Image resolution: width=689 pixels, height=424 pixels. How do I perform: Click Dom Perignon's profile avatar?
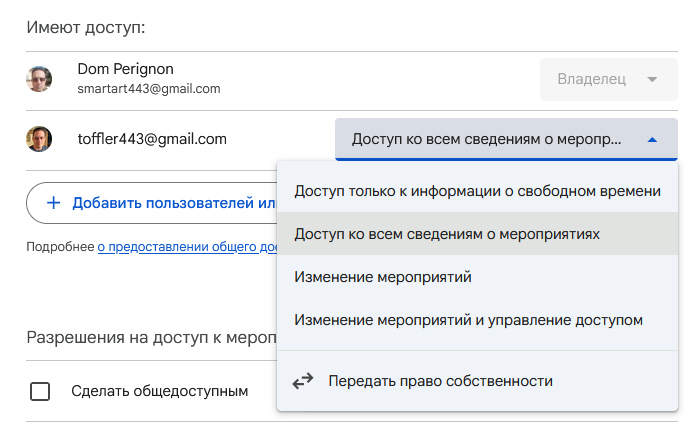[x=39, y=80]
